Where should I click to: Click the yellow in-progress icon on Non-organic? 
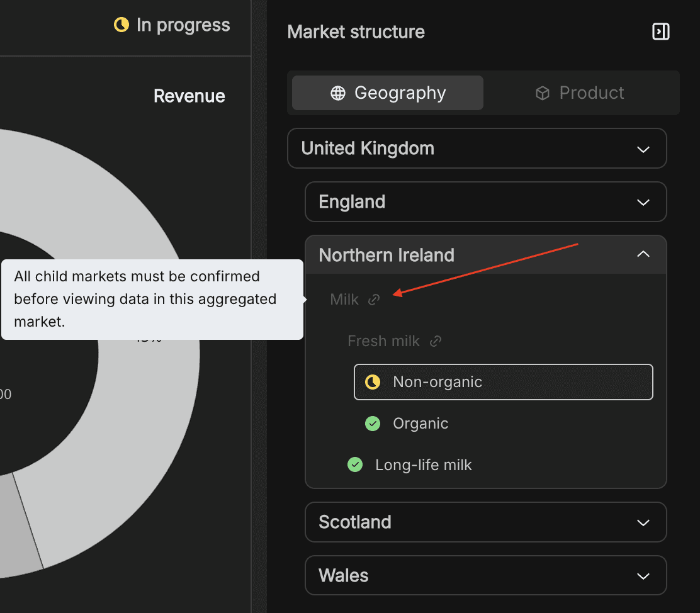click(x=373, y=382)
